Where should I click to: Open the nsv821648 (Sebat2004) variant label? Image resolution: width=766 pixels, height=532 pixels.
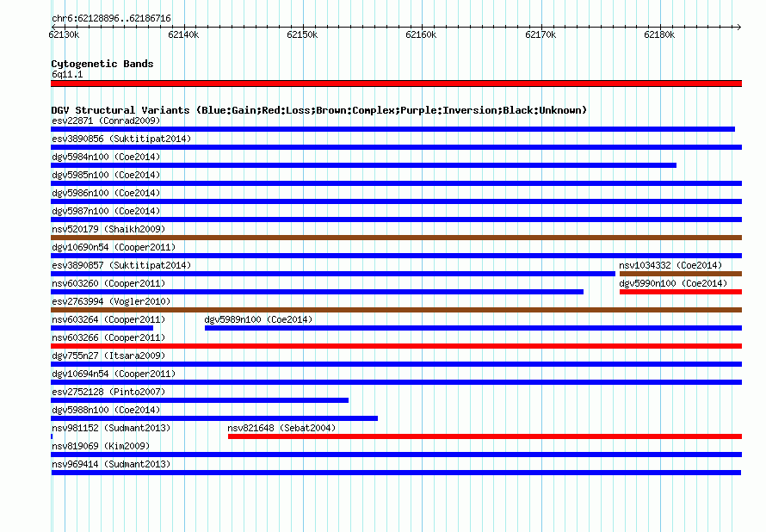click(281, 428)
